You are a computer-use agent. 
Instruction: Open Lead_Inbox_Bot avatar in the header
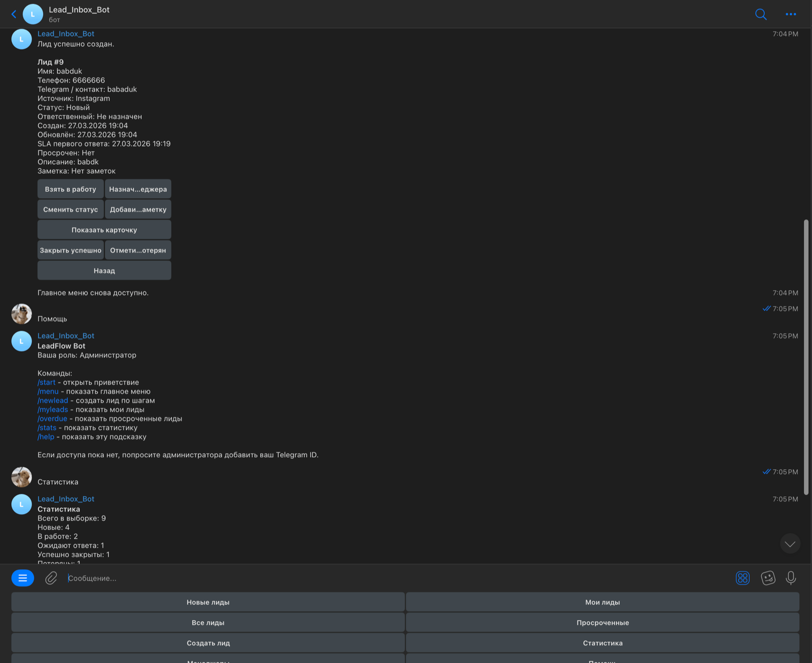(x=33, y=14)
